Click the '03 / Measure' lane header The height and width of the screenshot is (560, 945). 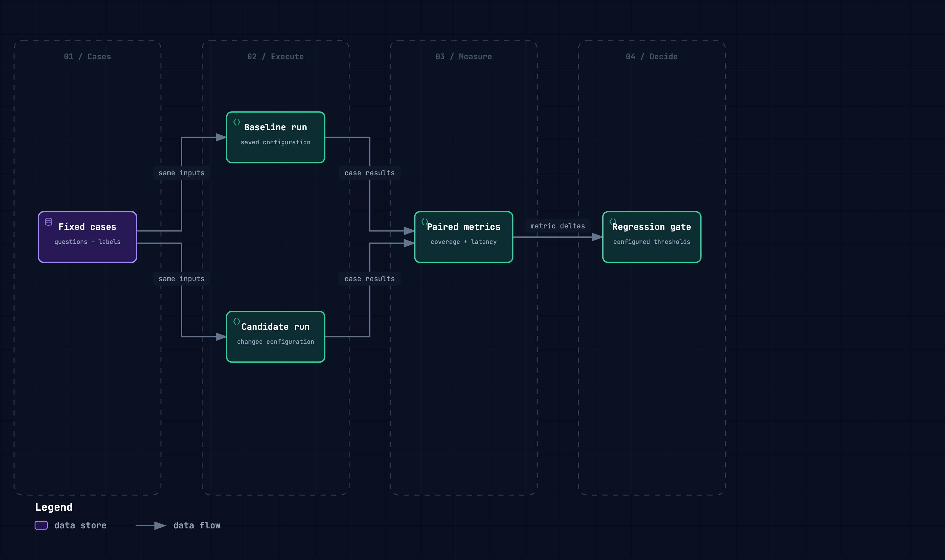coord(464,57)
